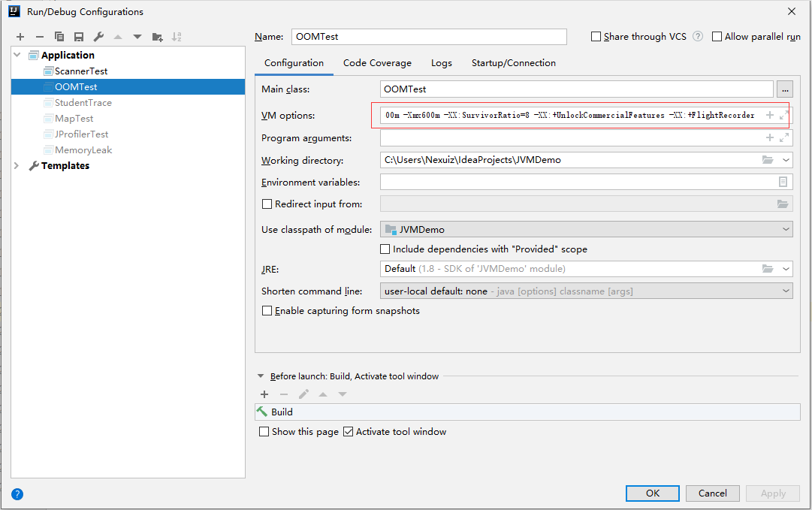Open Edit Templates wrench icon

98,37
